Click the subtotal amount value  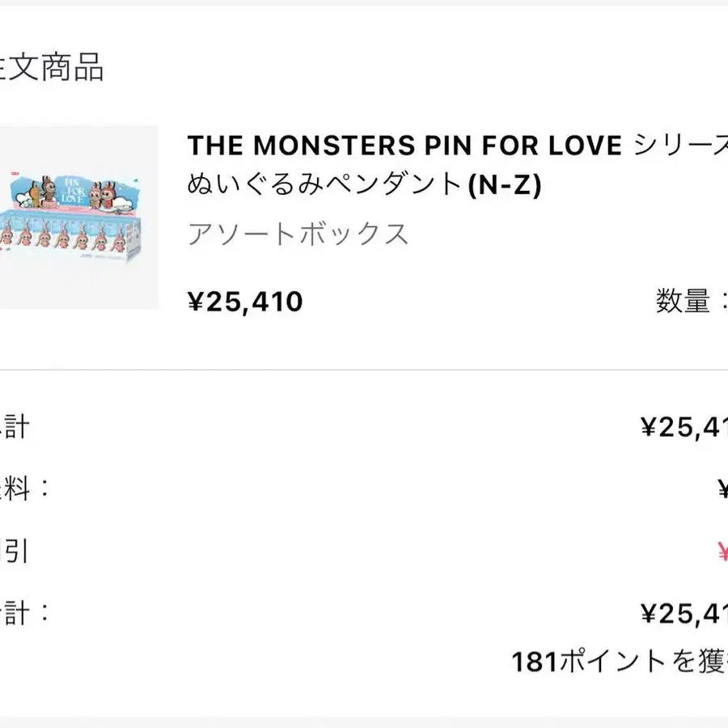[684, 427]
